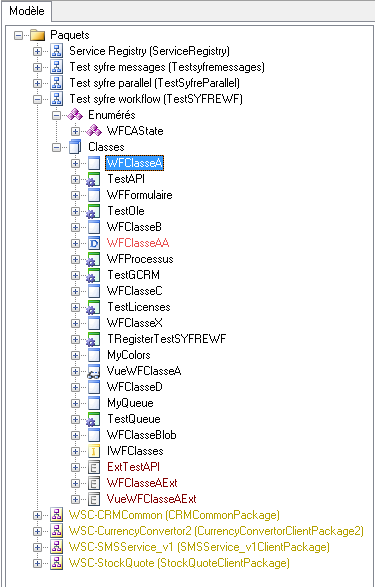Expand the WSC-CRMCommon package
The image size is (375, 587).
37,515
